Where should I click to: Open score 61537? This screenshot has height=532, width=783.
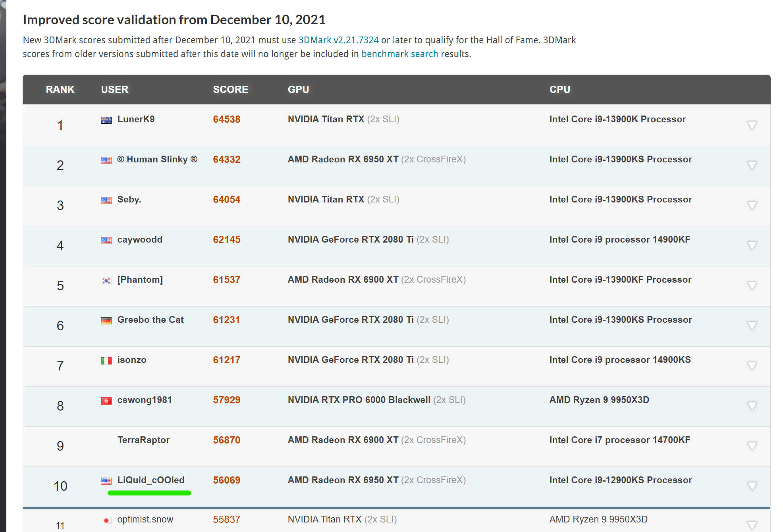227,279
